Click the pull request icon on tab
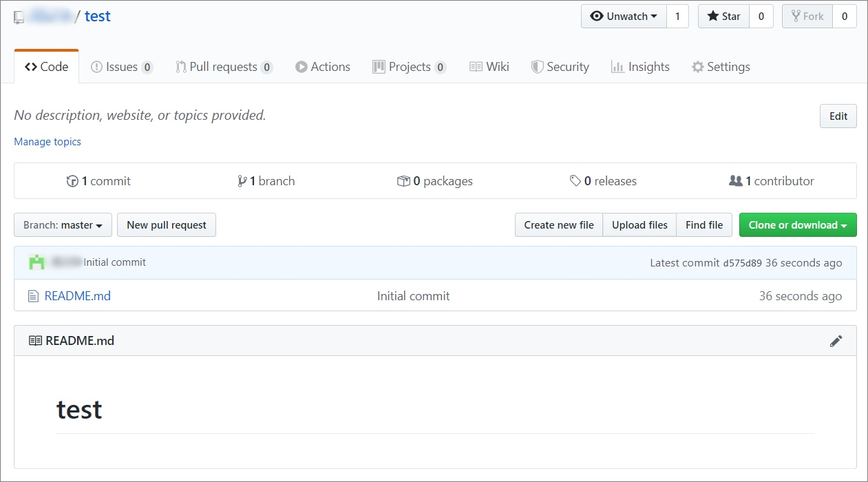868x482 pixels. [181, 67]
